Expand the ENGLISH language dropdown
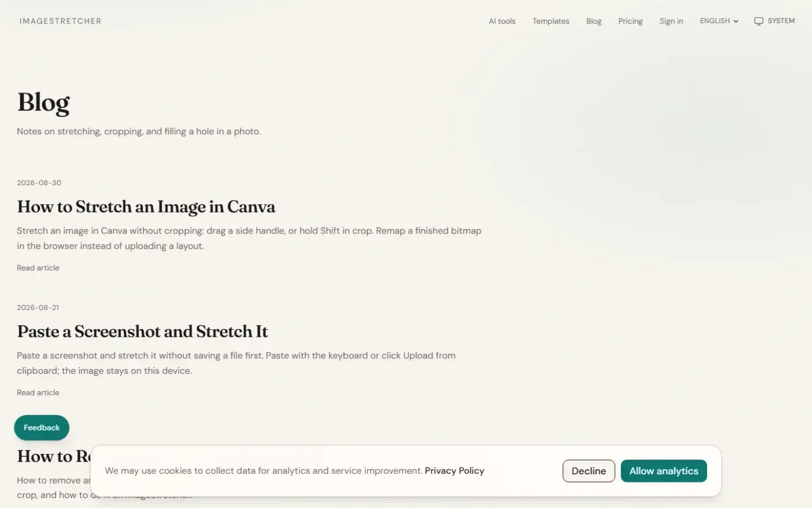This screenshot has height=508, width=812. tap(719, 21)
